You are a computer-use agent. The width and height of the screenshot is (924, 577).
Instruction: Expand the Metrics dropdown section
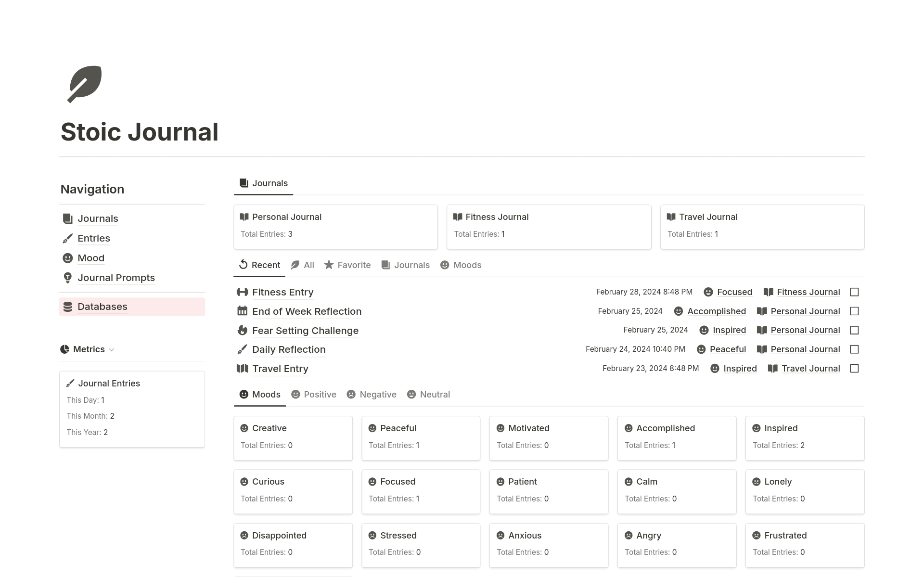[111, 349]
